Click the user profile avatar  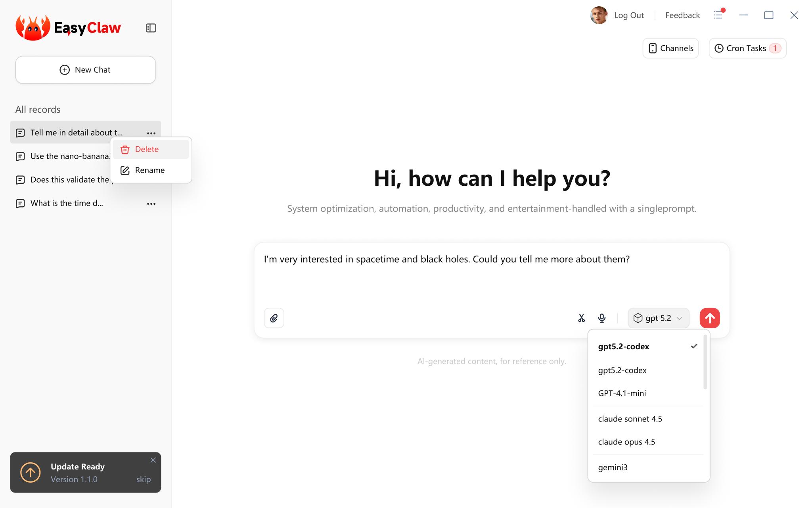pyautogui.click(x=599, y=15)
